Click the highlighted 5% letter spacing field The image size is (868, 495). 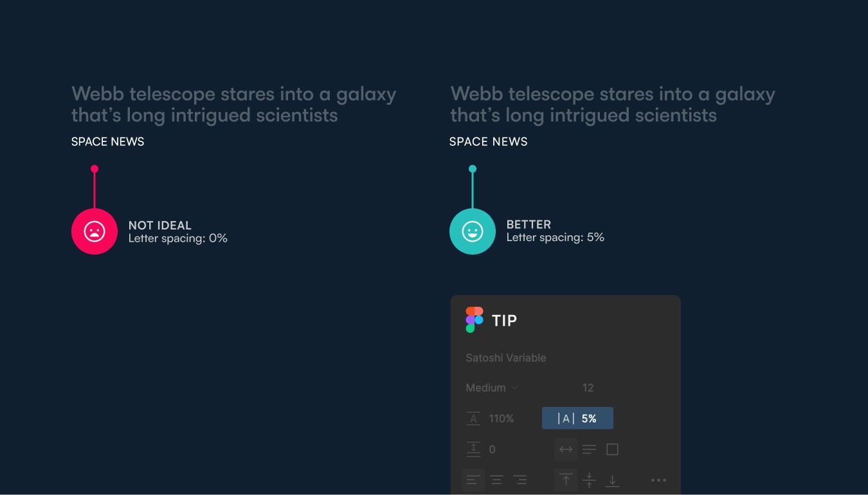click(577, 418)
